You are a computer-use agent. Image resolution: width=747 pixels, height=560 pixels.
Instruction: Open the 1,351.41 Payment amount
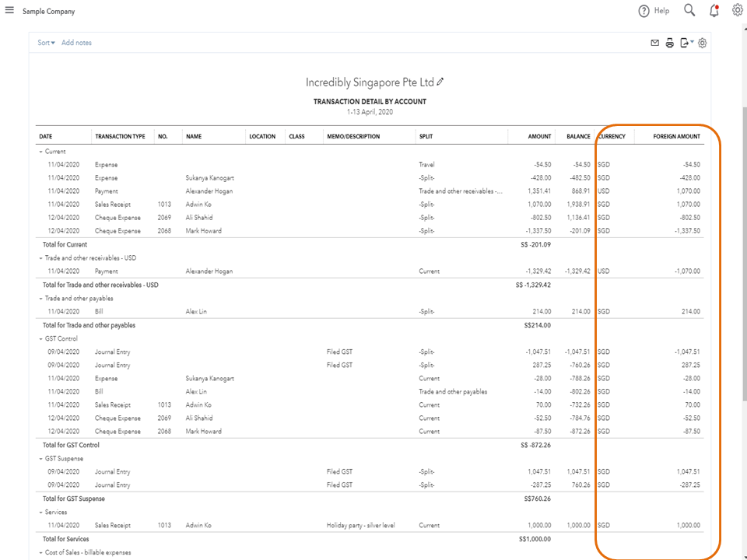(538, 191)
